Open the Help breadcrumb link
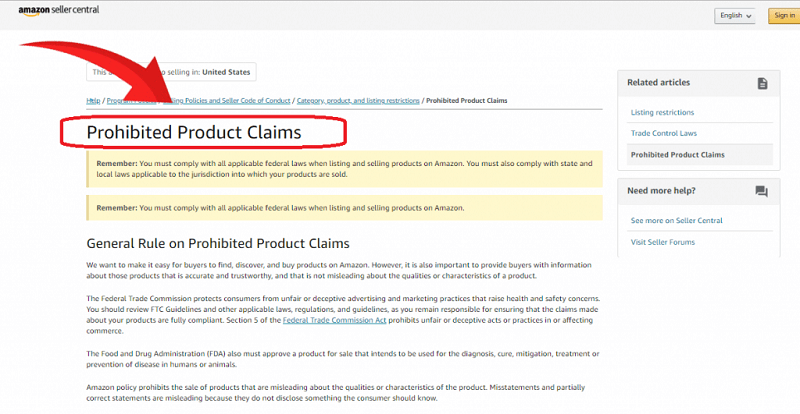 (x=93, y=101)
